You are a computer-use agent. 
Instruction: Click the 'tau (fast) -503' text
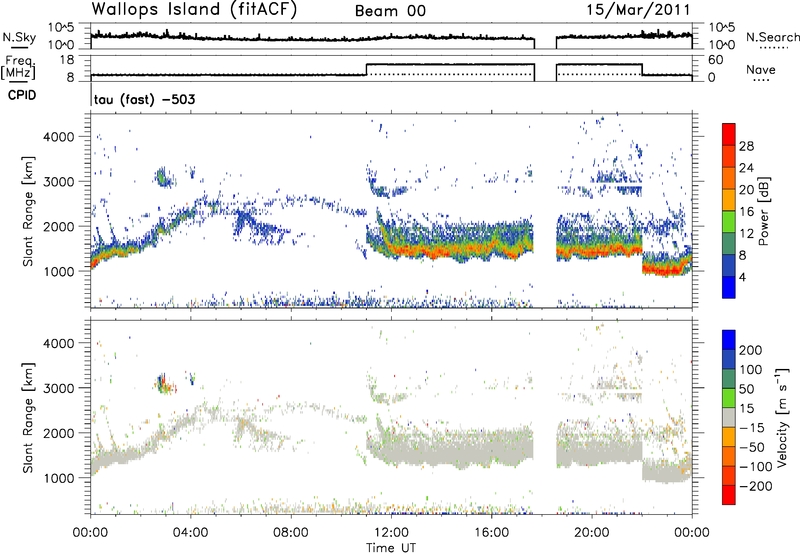144,99
